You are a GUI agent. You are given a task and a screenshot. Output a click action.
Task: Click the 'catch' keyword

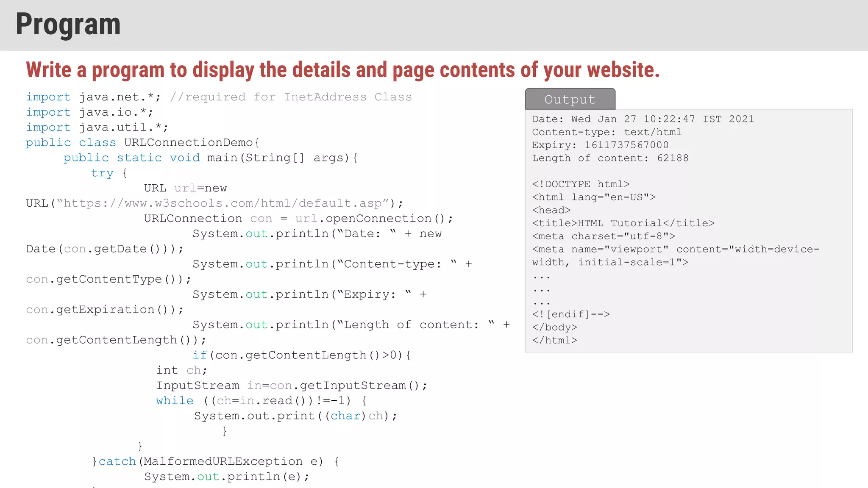coord(117,461)
